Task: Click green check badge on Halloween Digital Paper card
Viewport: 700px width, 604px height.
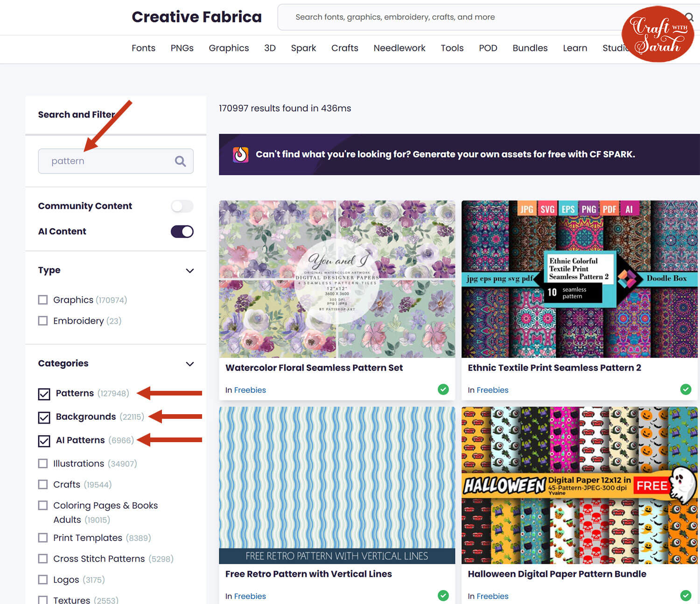Action: point(686,595)
